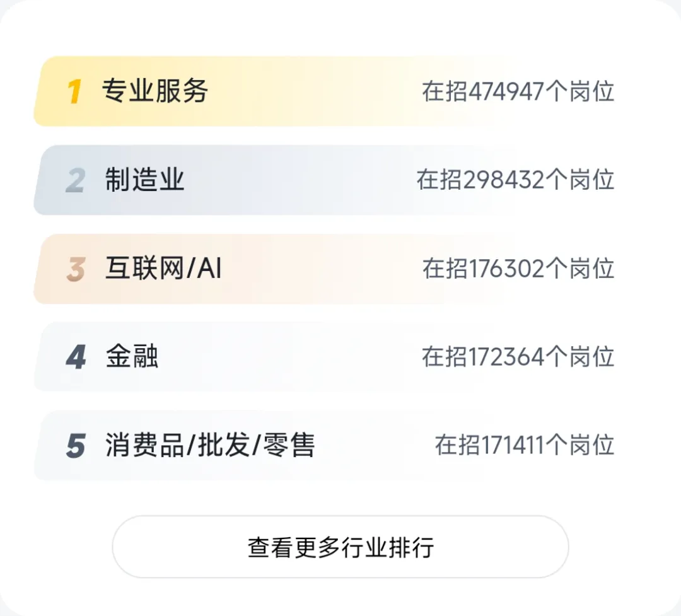View 在招171411个岗位 job listings

pyautogui.click(x=525, y=446)
